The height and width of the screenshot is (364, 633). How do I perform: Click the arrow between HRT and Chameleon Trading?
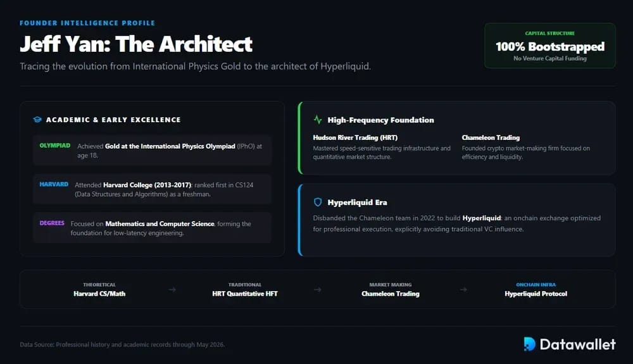(x=318, y=290)
